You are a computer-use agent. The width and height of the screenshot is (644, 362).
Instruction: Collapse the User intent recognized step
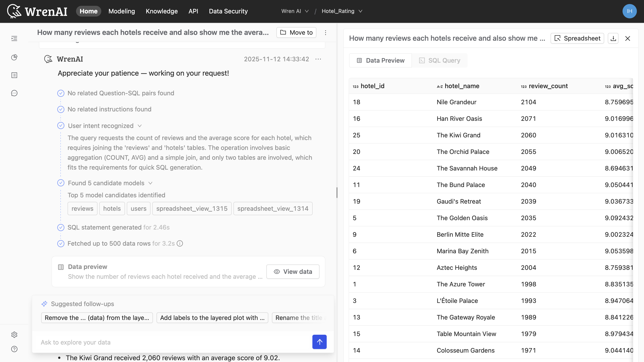[x=140, y=126]
